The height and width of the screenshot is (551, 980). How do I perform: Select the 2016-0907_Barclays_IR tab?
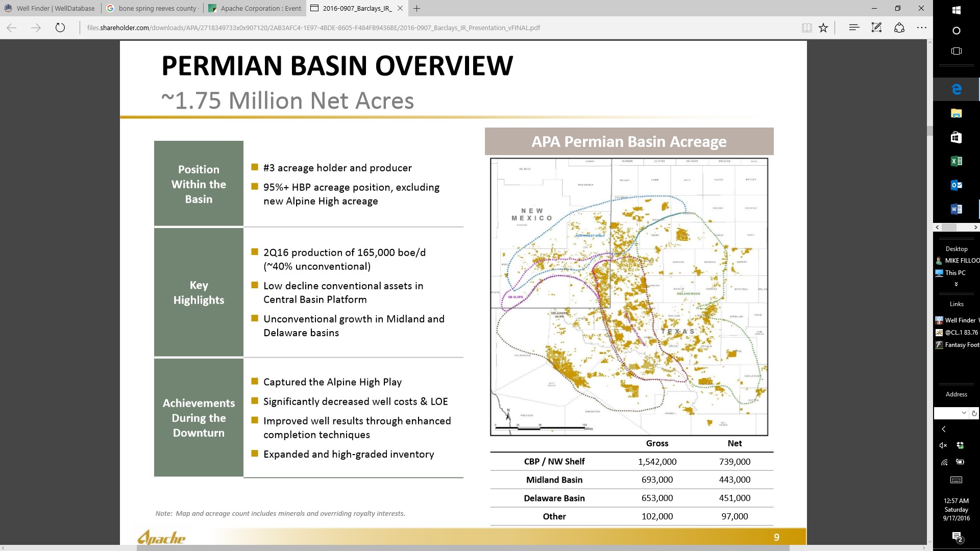click(356, 8)
